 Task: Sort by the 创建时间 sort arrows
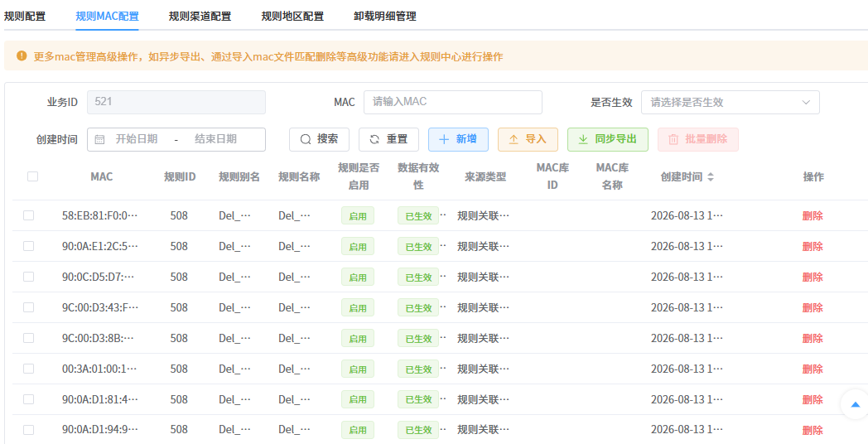(x=711, y=177)
